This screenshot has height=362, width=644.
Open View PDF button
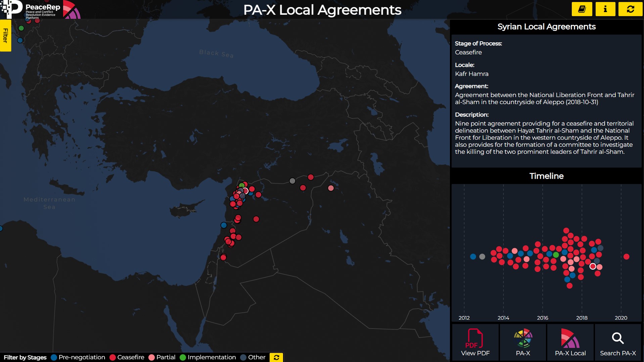pos(475,342)
